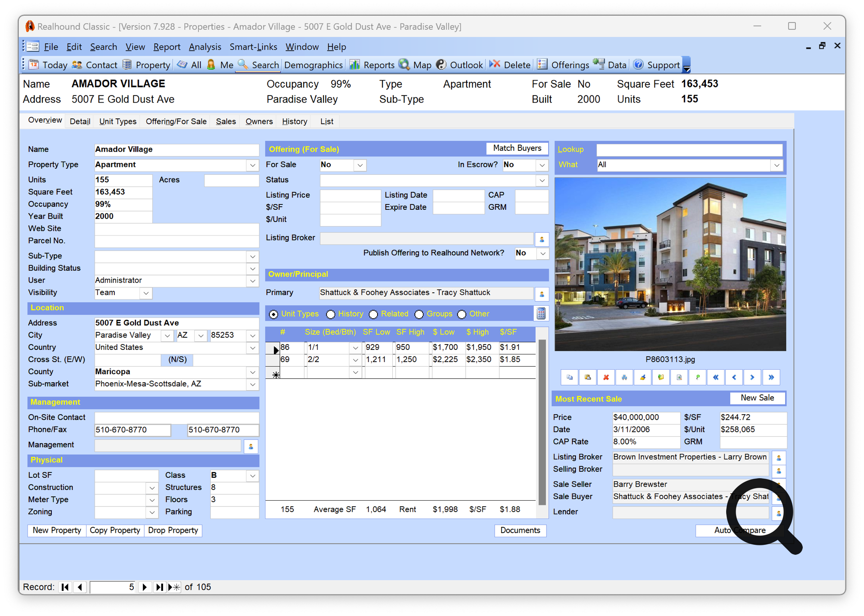This screenshot has height=616, width=864.
Task: Open Outlook from the toolbar
Action: (459, 65)
